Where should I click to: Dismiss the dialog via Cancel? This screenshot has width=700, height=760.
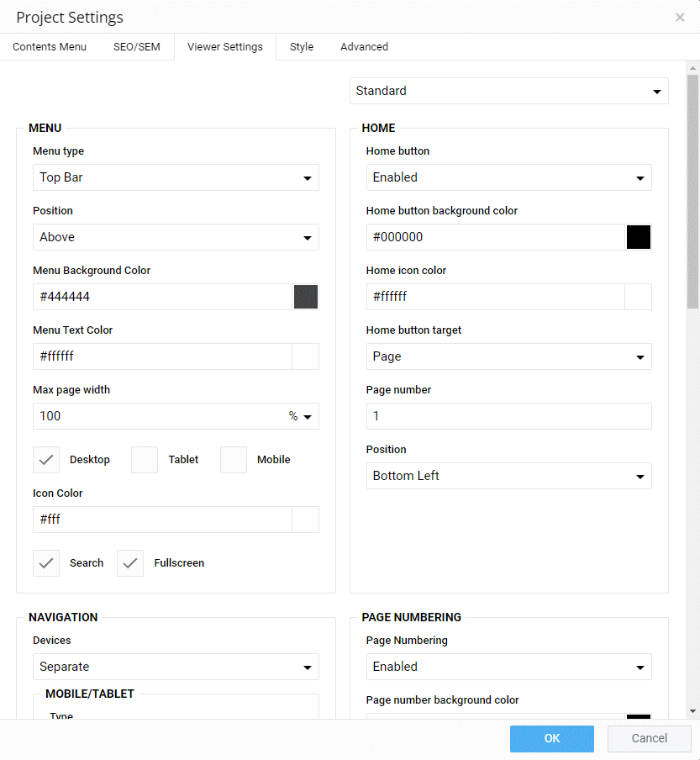coord(649,738)
